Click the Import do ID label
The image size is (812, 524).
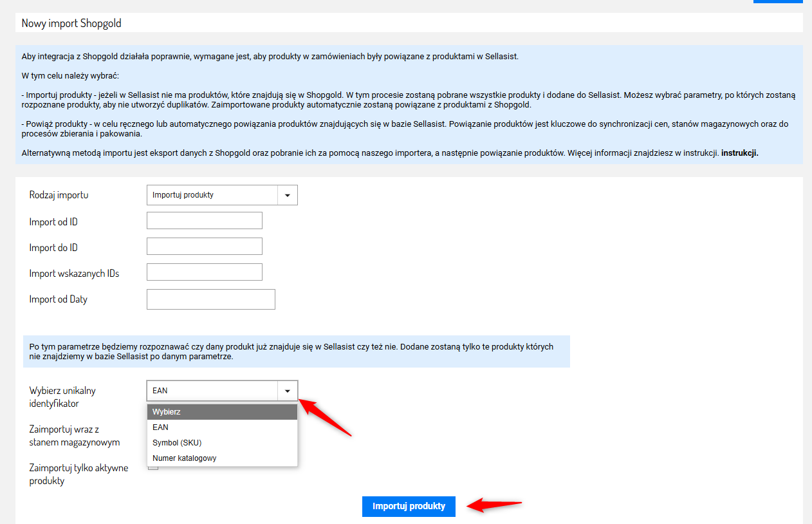click(x=53, y=248)
